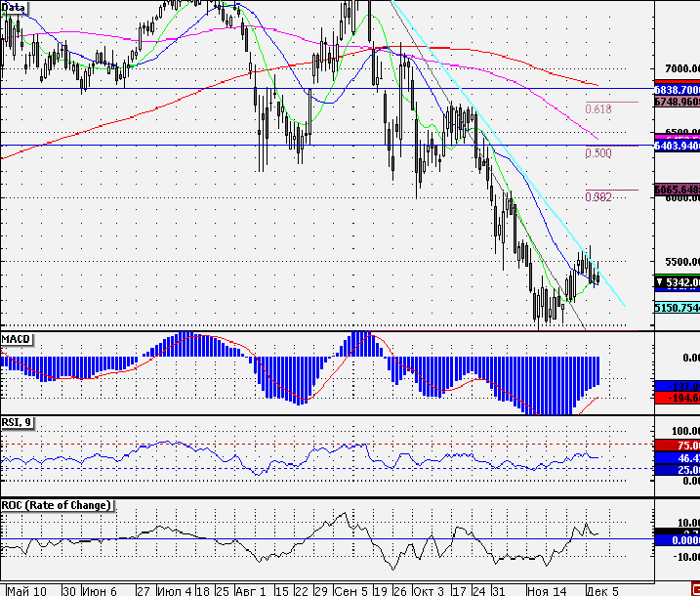Click the blue 0.0000 ROC zero level tag
This screenshot has width=700, height=596.
click(x=678, y=540)
